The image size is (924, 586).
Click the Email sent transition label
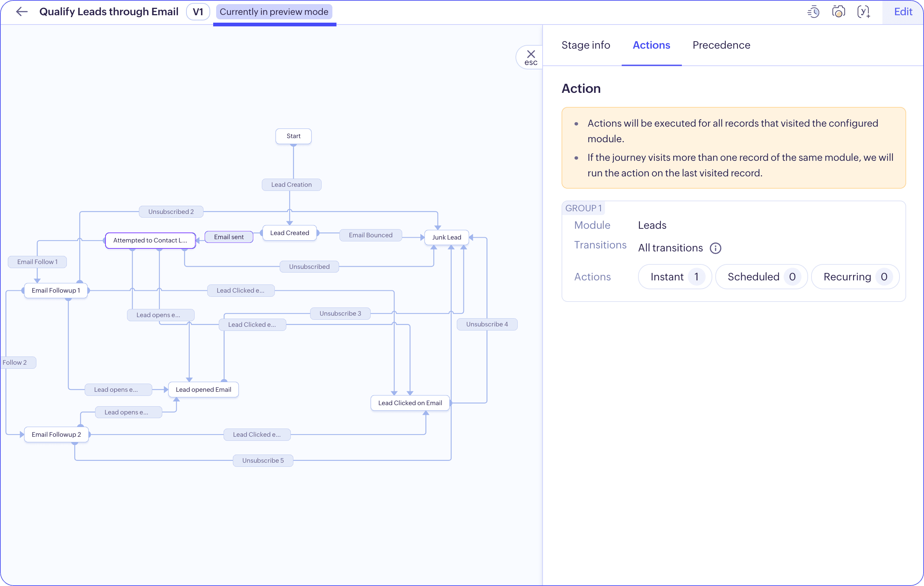click(x=229, y=237)
